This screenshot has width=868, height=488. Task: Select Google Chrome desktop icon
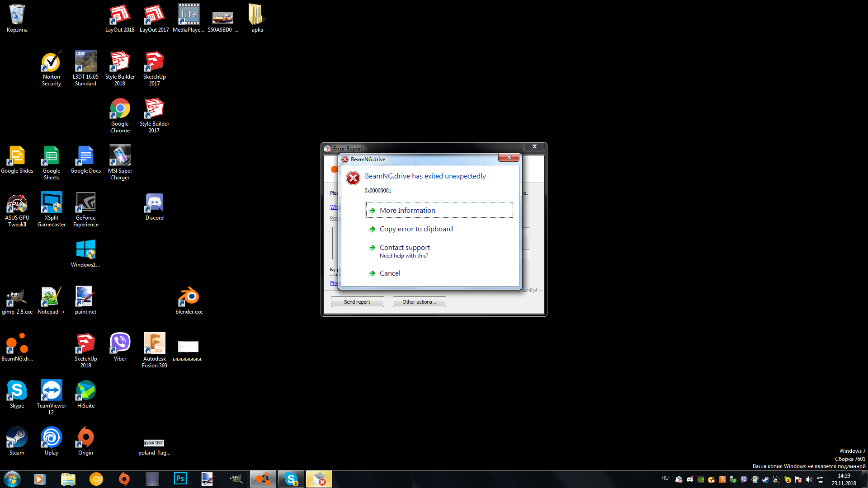pos(120,116)
